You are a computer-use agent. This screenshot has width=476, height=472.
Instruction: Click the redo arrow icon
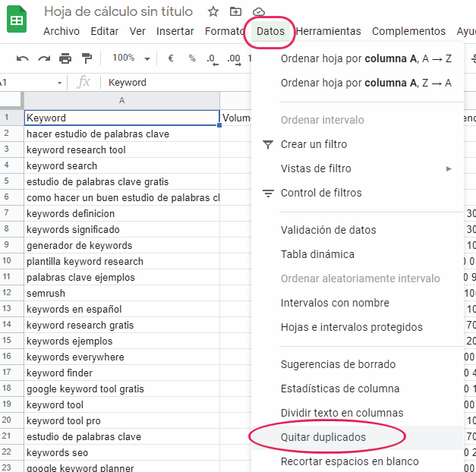tap(44, 58)
